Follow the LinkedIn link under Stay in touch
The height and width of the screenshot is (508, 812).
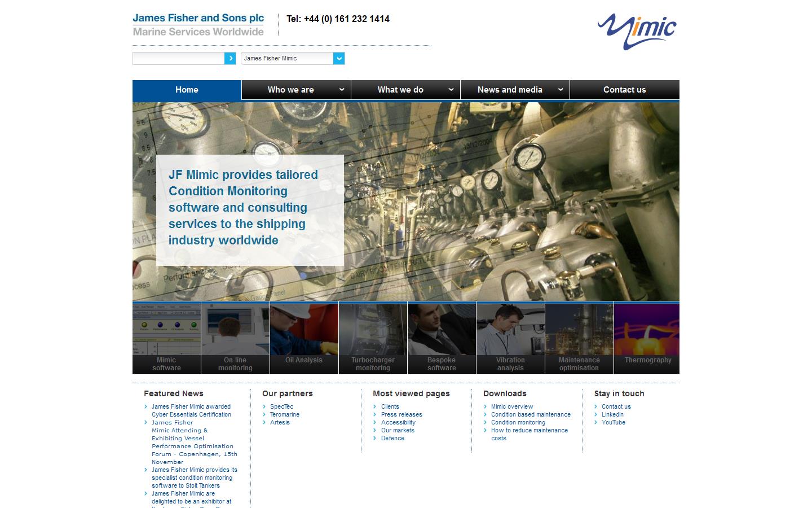point(612,414)
